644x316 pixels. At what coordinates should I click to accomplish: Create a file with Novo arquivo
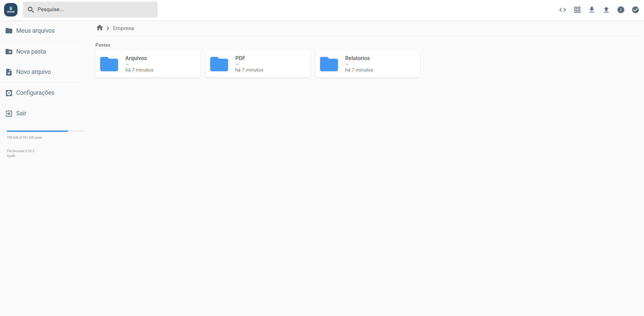pyautogui.click(x=33, y=71)
